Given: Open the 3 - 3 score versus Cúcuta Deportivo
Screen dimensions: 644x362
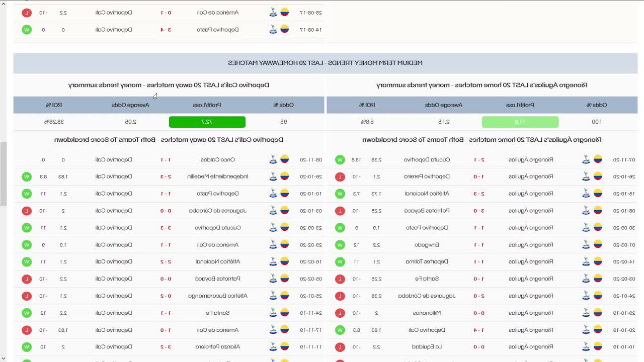Looking at the screenshot, I should click(166, 228).
